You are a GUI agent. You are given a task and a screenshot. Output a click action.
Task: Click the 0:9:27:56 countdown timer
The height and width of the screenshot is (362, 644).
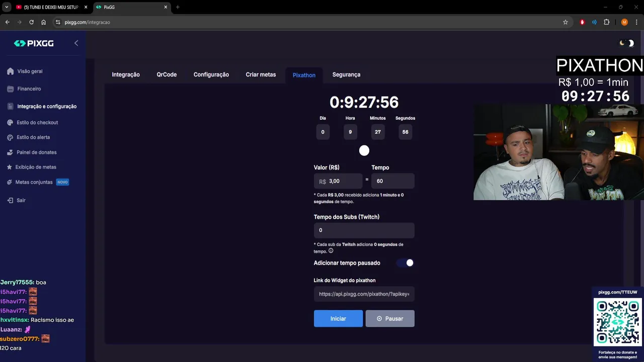click(x=364, y=102)
